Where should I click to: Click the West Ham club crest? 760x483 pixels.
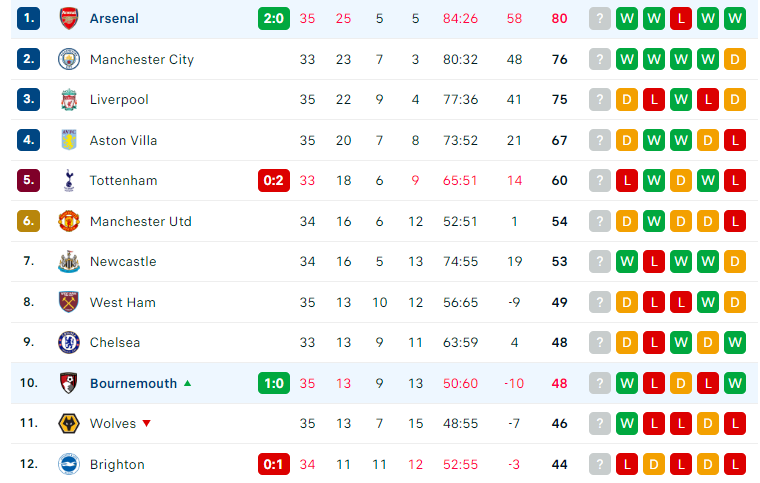tap(69, 302)
